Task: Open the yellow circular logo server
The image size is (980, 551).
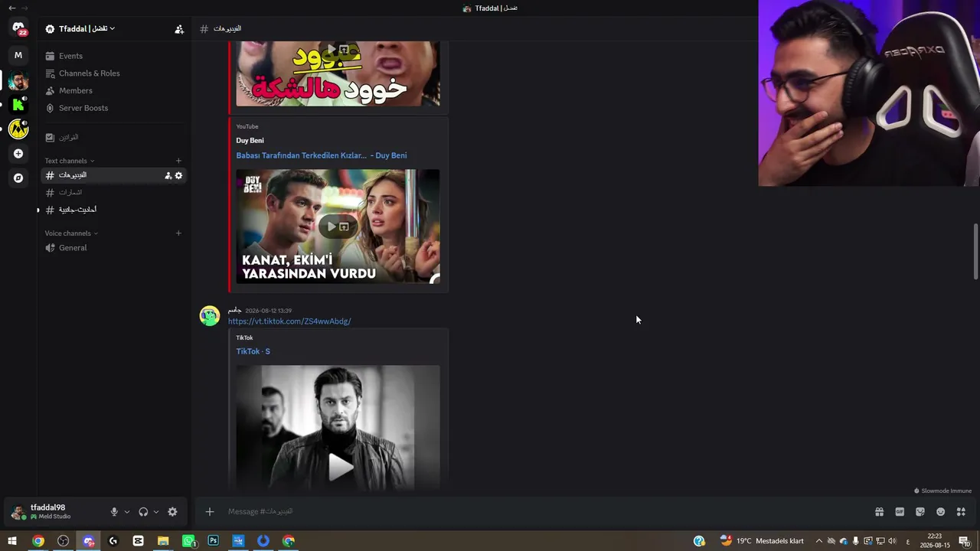Action: (18, 129)
